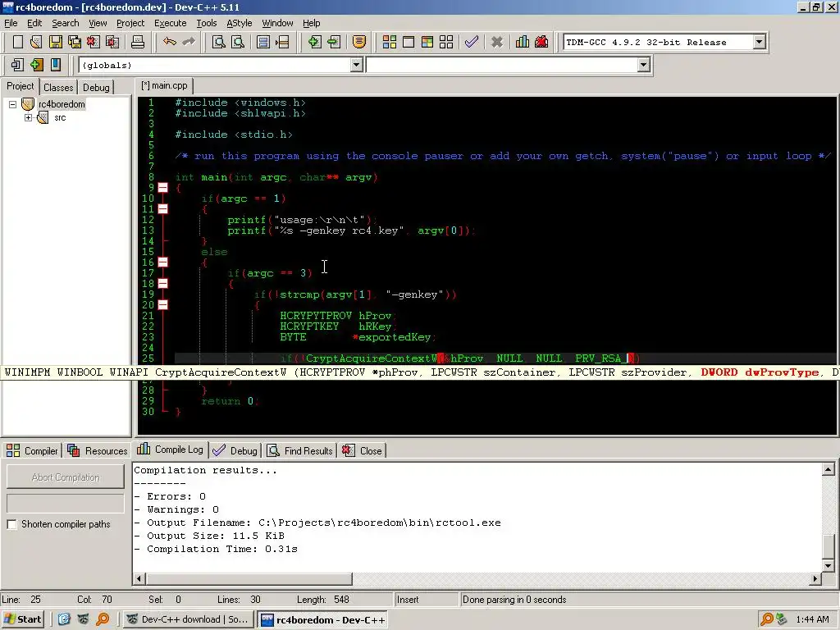The image size is (840, 630).
Task: Select rc4boredom project root in tree
Action: (62, 104)
